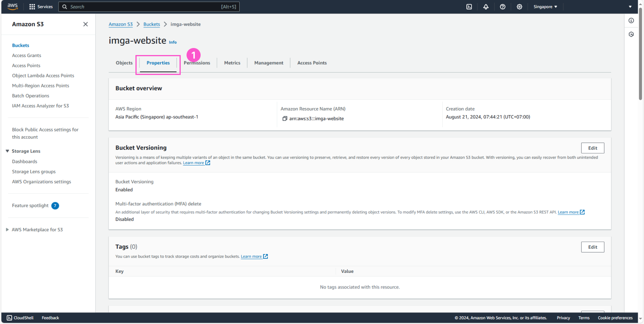Open Privacy link in footer
644x324 pixels.
pos(563,318)
